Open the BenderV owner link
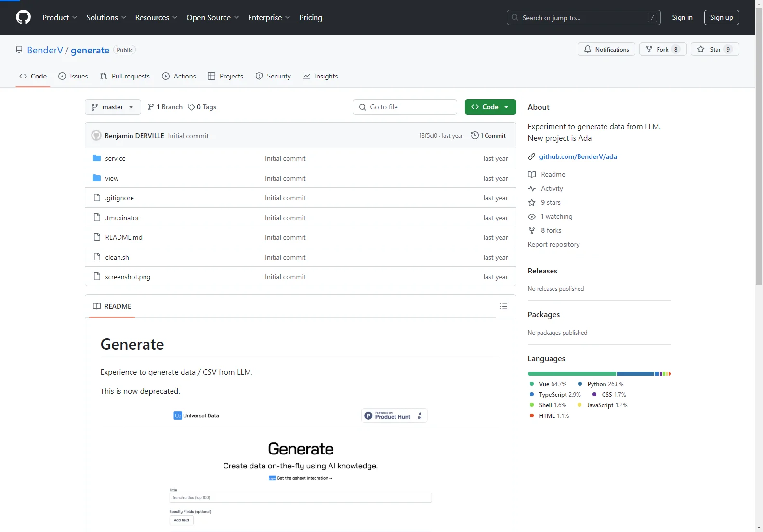Screen dimensions: 763x532 point(45,50)
